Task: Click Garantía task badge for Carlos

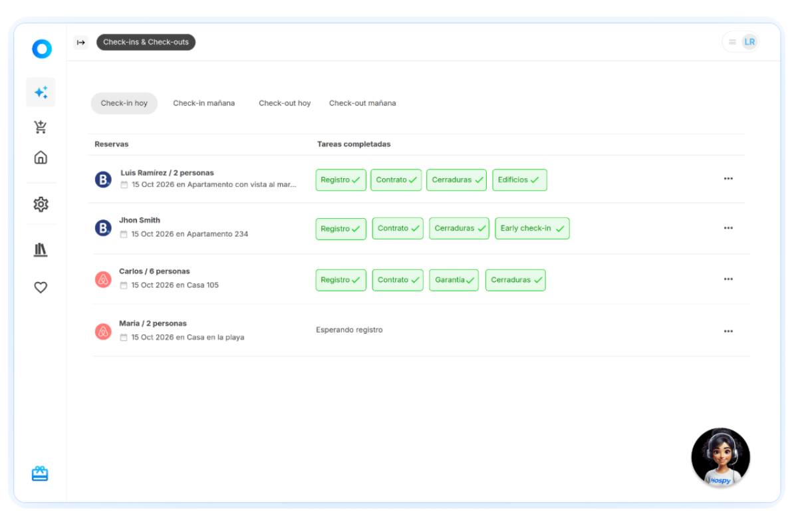Action: coord(454,280)
